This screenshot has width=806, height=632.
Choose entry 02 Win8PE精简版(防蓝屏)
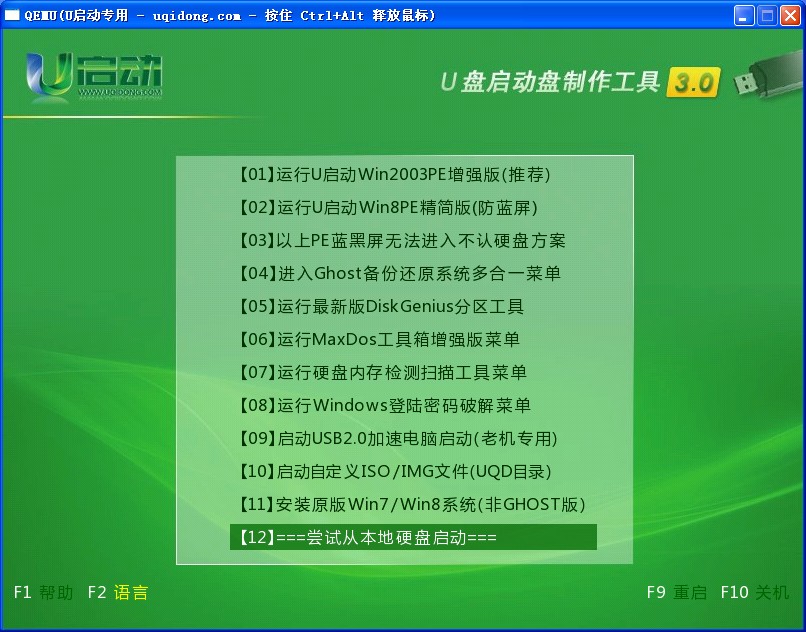coord(388,208)
